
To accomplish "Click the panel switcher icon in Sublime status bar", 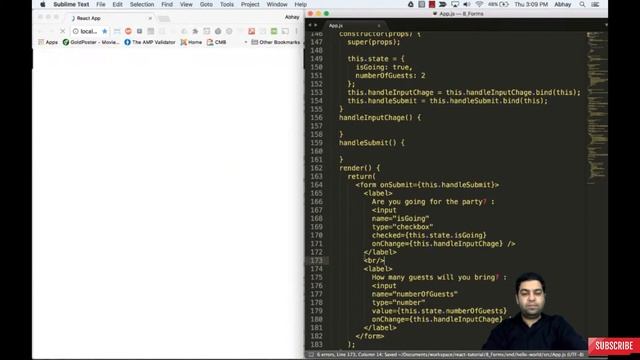I will point(311,355).
